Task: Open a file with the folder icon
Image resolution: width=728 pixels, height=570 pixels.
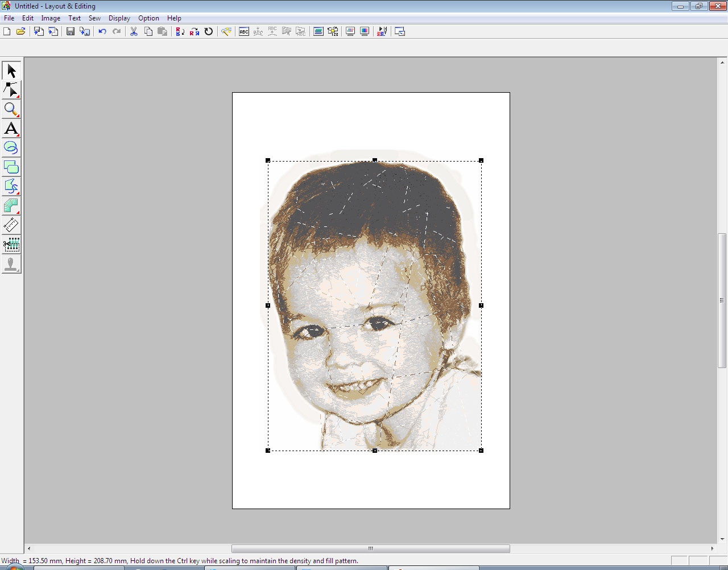Action: coord(21,32)
